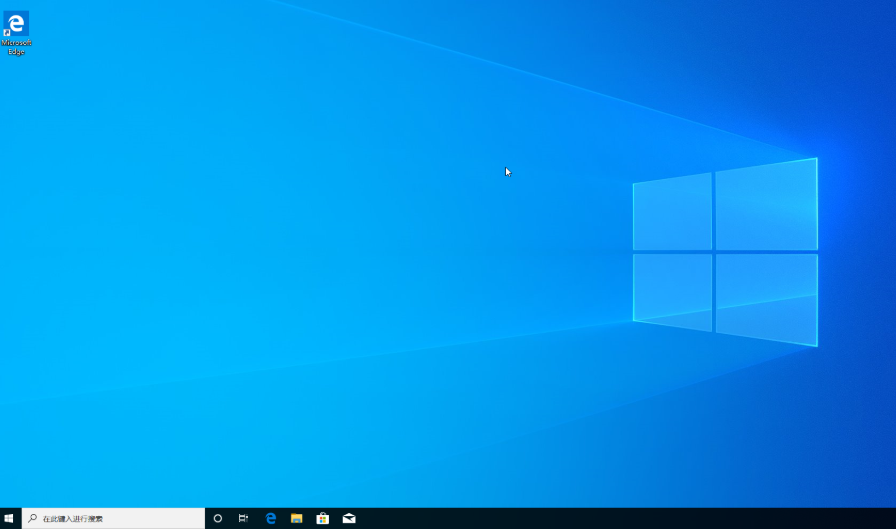The width and height of the screenshot is (896, 530).
Task: Click the Show desktop sliver at taskbar end
Action: 894,519
